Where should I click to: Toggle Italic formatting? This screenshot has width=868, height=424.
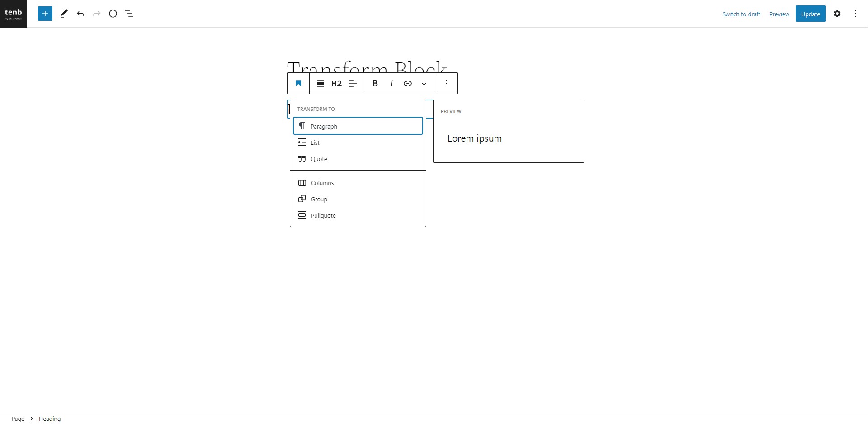(x=391, y=83)
